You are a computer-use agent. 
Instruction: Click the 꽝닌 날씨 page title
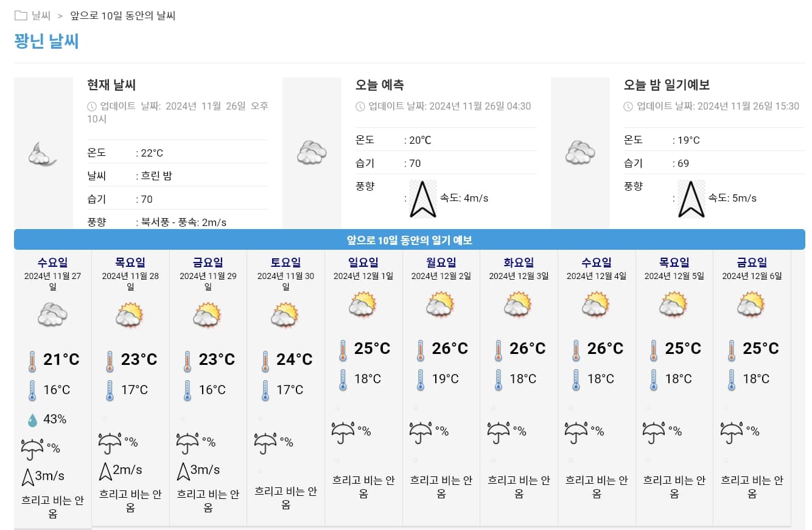[x=47, y=41]
